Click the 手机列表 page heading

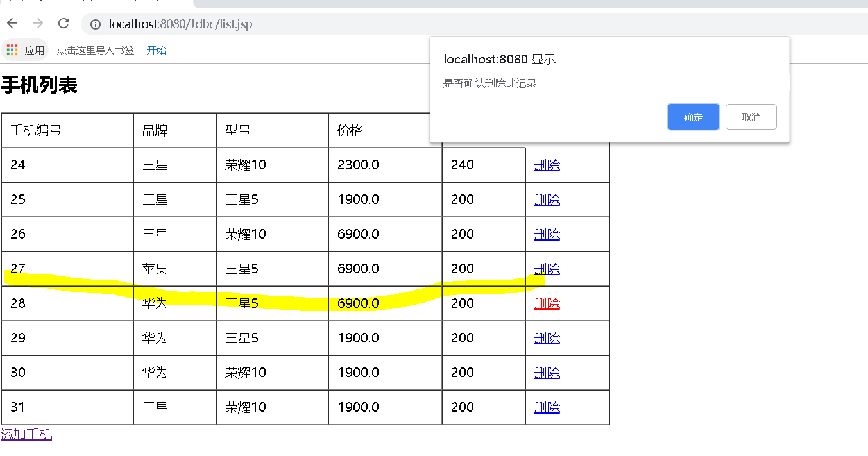[39, 85]
